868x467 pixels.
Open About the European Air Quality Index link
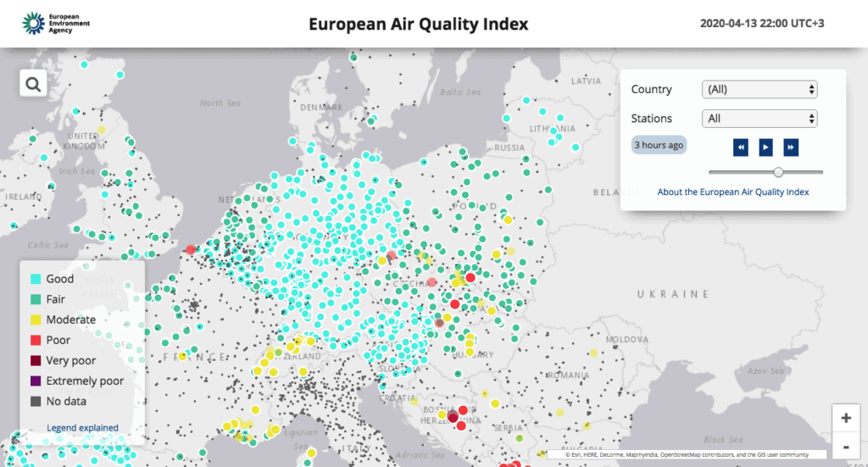coord(733,192)
